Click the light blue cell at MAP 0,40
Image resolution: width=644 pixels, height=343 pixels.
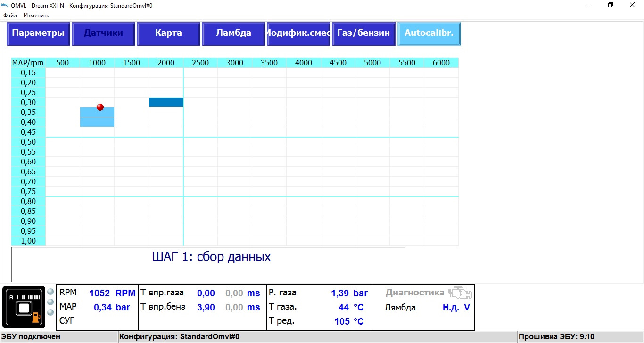point(97,122)
